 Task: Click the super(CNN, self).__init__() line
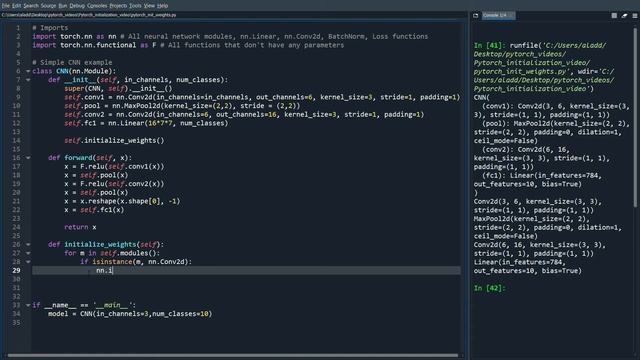tap(118, 88)
